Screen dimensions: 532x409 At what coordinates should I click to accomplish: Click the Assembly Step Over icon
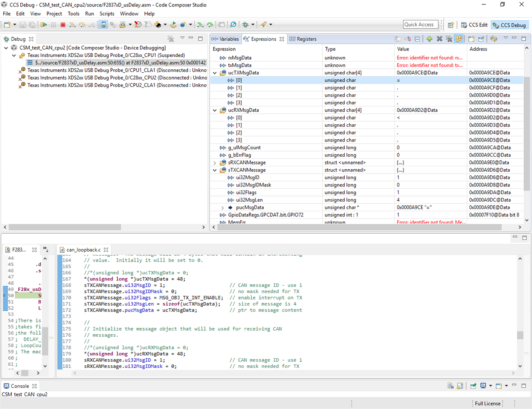pyautogui.click(x=210, y=25)
